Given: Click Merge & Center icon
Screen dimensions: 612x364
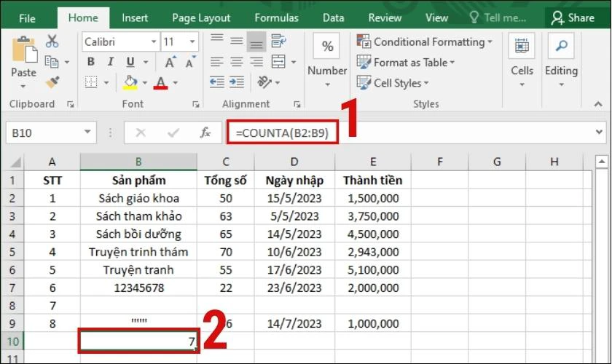Looking at the screenshot, I should tap(278, 62).
